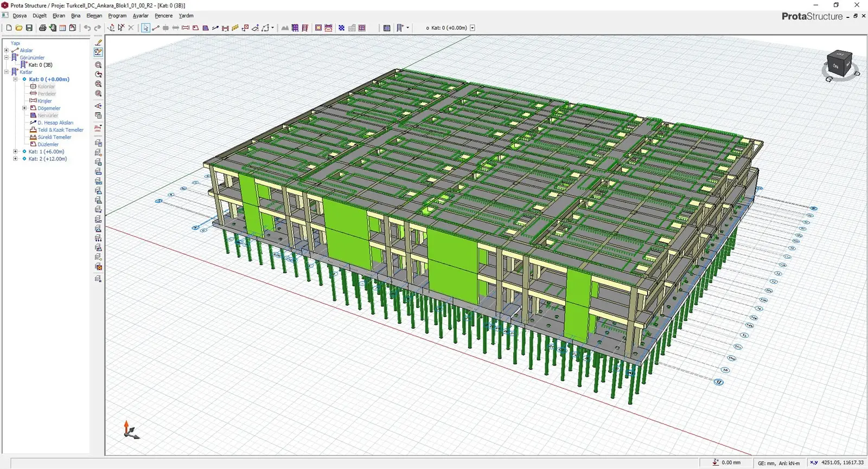Open the Ayarlar menu
The height and width of the screenshot is (469, 868).
point(141,16)
